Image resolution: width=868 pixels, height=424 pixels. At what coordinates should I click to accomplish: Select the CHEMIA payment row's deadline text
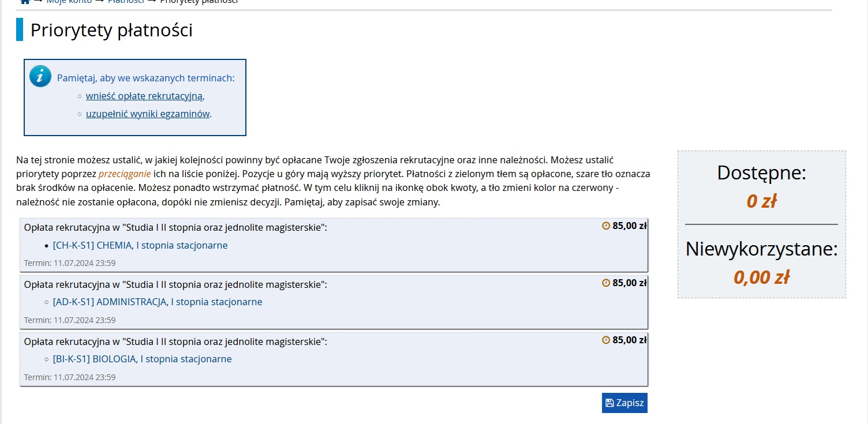[x=70, y=263]
